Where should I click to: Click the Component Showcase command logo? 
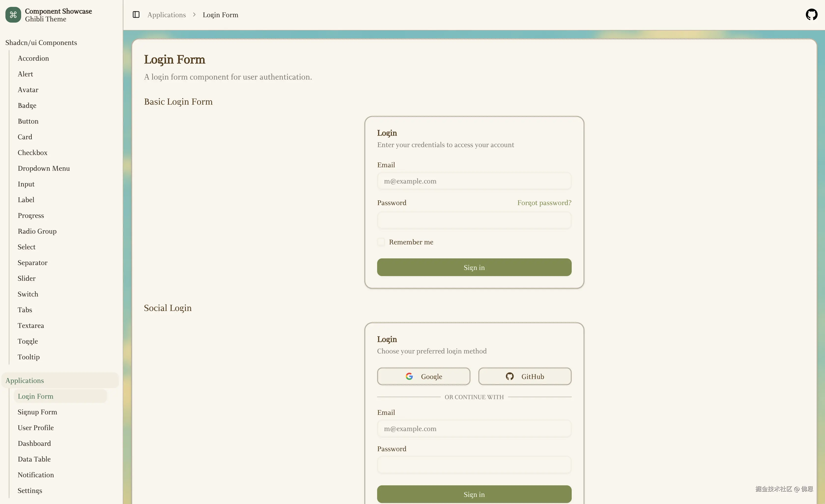tap(13, 15)
